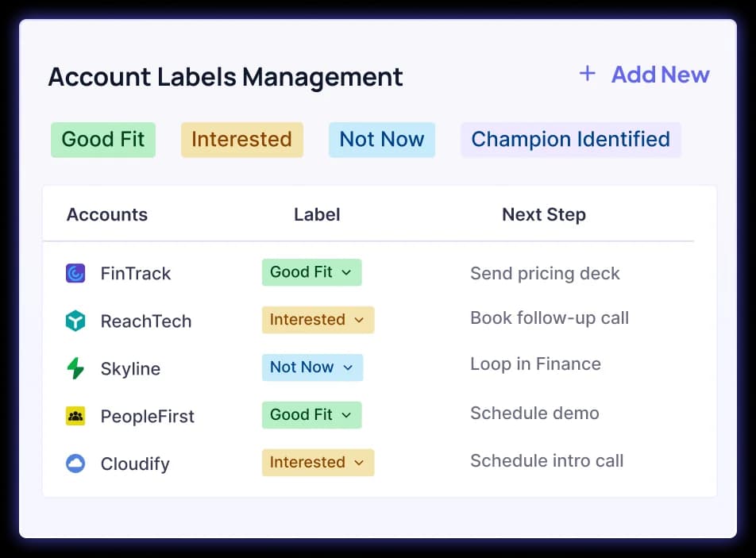Screen dimensions: 756x558
Task: Click the plus icon beside Add New
Action: point(587,74)
